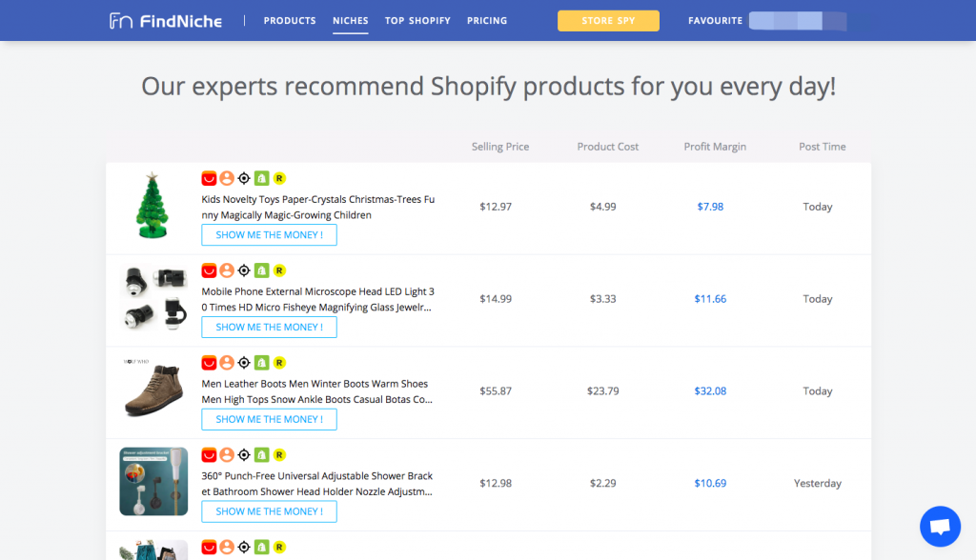This screenshot has height=560, width=976.
Task: Click product cost $4.99
Action: tap(603, 207)
